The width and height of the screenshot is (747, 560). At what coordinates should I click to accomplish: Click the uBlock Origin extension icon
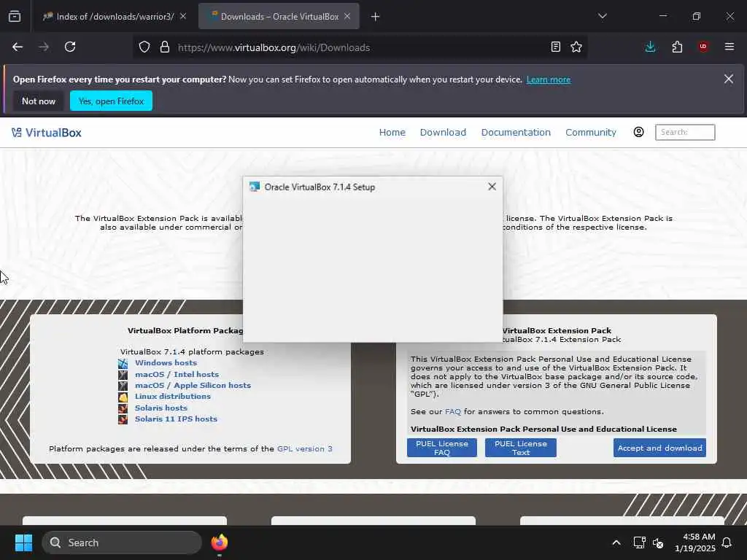click(x=703, y=47)
